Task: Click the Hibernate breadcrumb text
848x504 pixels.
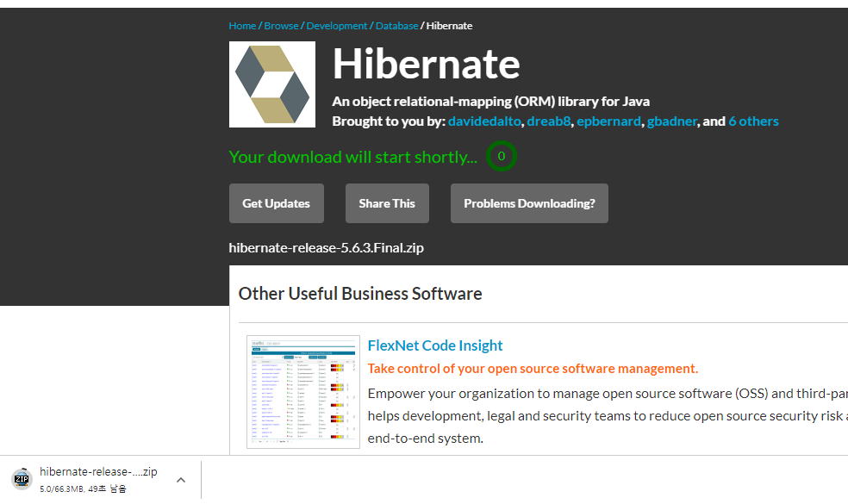Action: click(449, 26)
